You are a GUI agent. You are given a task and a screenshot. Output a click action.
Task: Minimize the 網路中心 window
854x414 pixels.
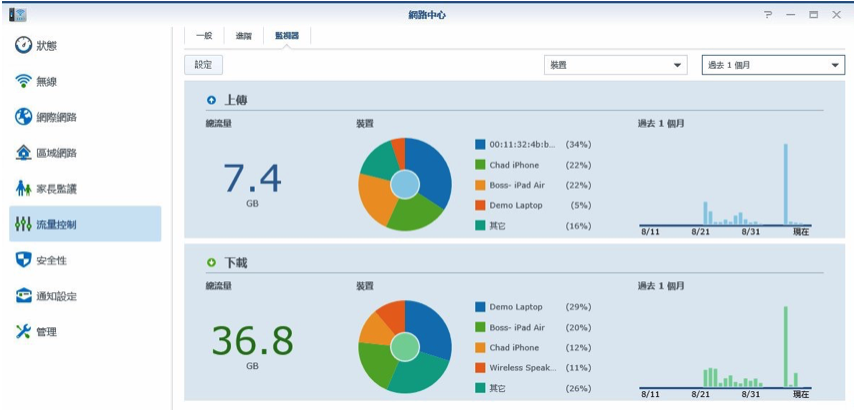click(x=791, y=15)
